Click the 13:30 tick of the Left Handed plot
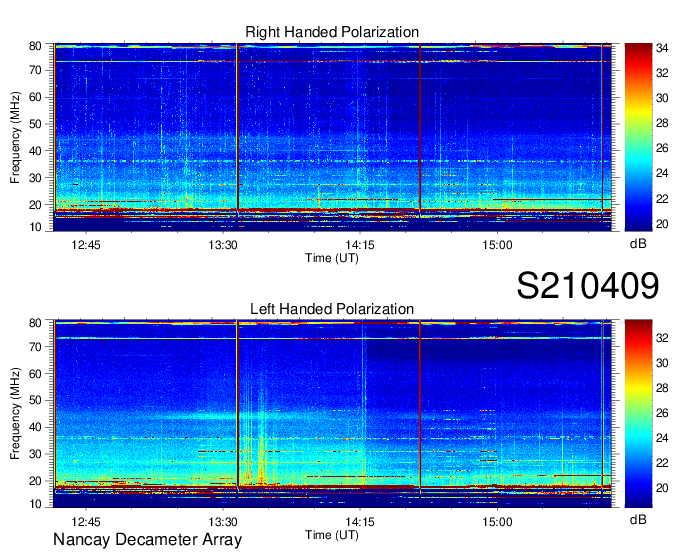This screenshot has height=552, width=680. tap(223, 522)
